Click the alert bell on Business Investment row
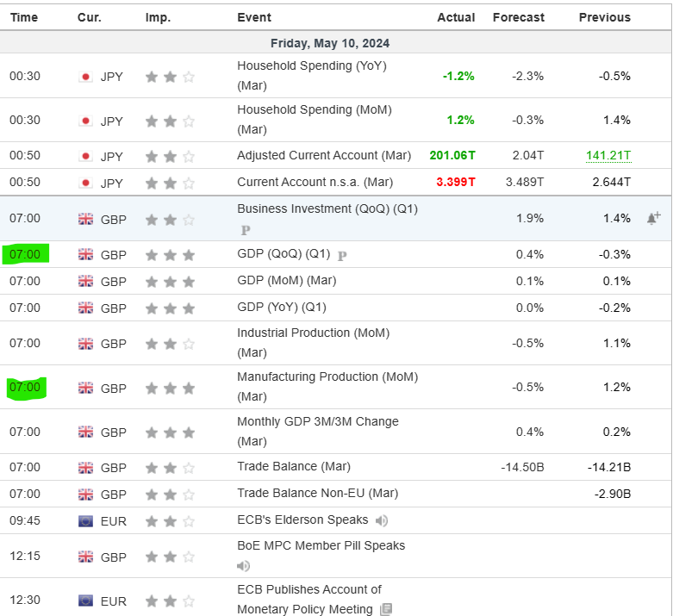 tap(653, 218)
